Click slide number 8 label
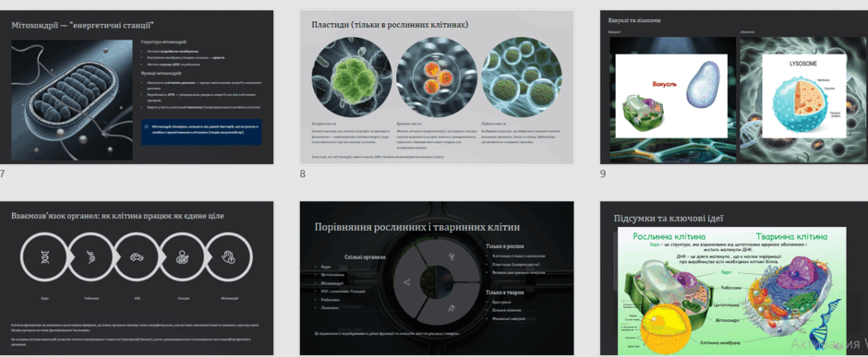The width and height of the screenshot is (868, 357). pos(303,173)
